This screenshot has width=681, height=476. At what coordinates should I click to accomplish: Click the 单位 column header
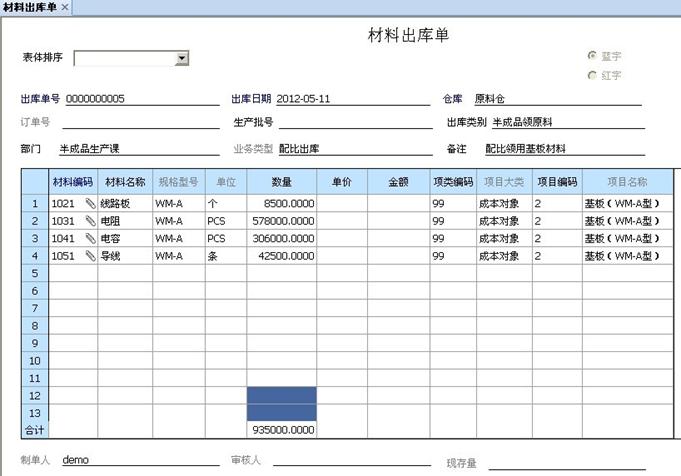pyautogui.click(x=226, y=182)
